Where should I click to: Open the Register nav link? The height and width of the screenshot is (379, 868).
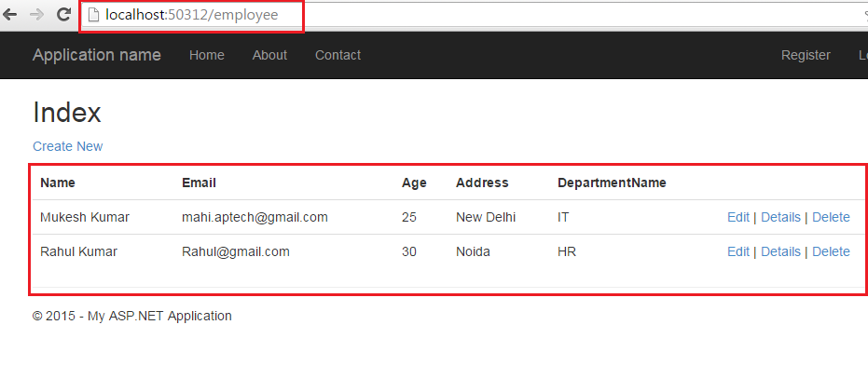[x=806, y=55]
